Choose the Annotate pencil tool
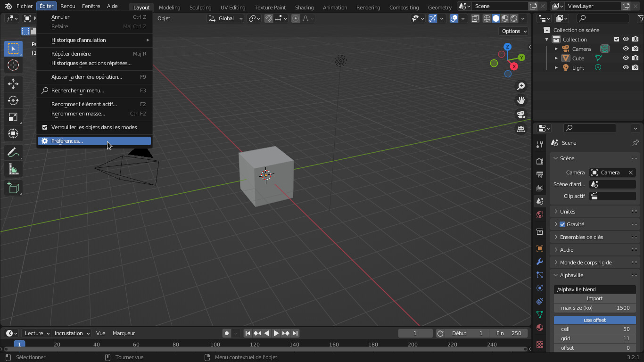The image size is (644, 362). [x=13, y=153]
